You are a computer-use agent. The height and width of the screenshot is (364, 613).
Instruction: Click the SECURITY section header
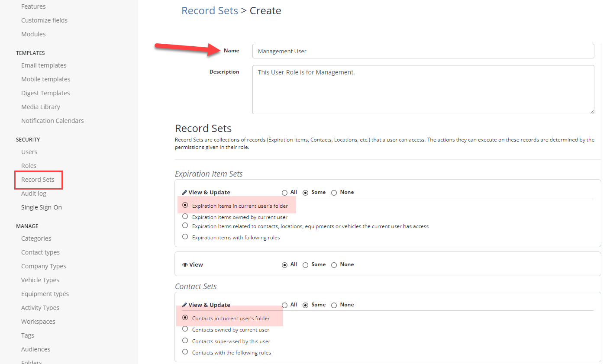[28, 139]
